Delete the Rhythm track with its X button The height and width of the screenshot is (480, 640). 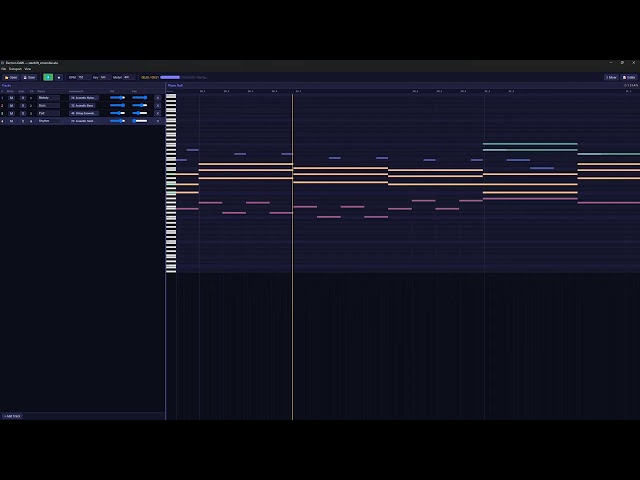pos(158,121)
